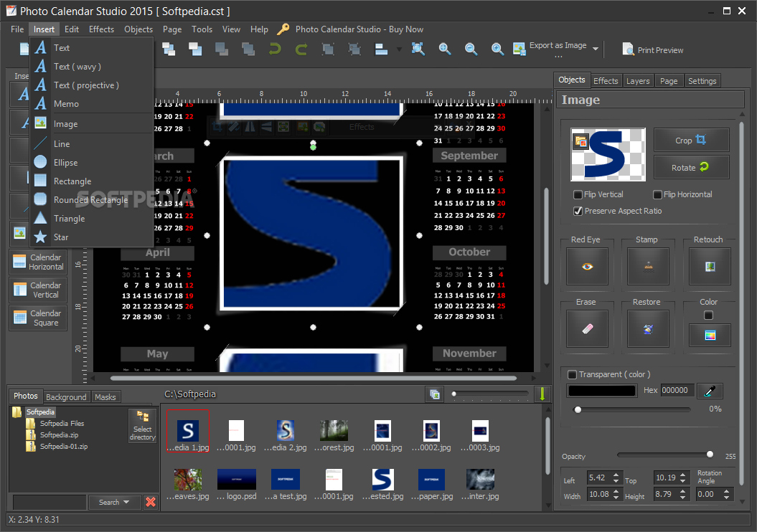Screen dimensions: 757x532
Task: Click Export as Image button
Action: pyautogui.click(x=550, y=48)
